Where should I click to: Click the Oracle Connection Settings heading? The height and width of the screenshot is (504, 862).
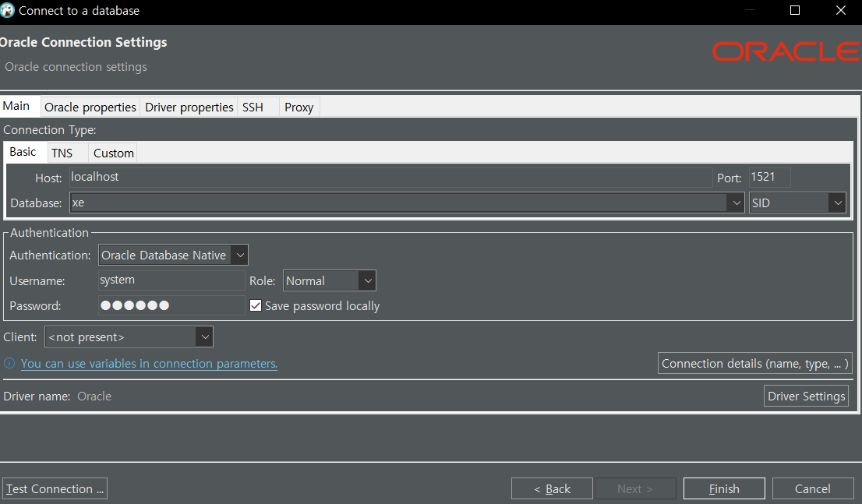(83, 42)
